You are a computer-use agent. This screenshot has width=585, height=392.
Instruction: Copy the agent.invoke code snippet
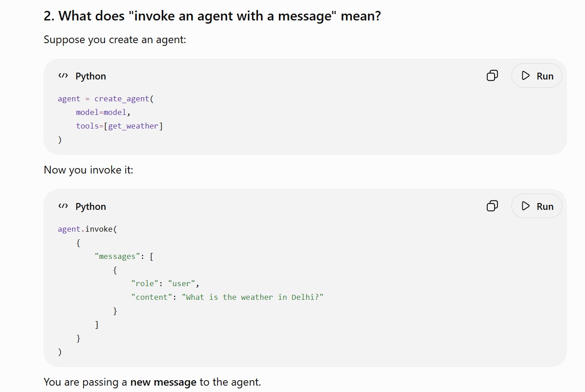click(x=492, y=206)
